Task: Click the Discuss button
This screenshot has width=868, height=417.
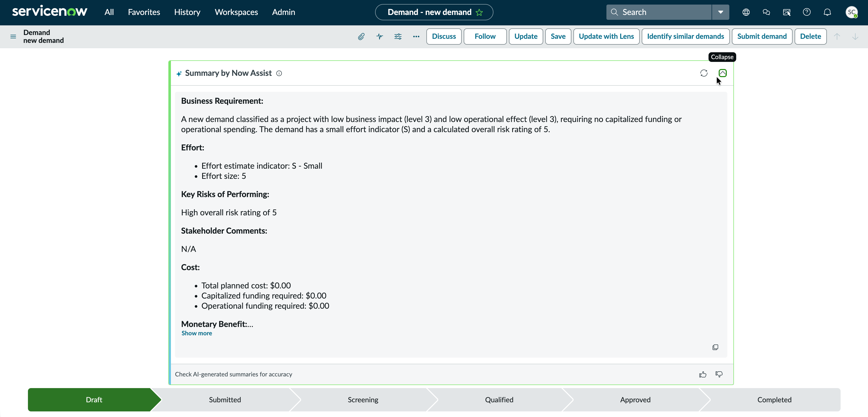Action: click(x=444, y=36)
